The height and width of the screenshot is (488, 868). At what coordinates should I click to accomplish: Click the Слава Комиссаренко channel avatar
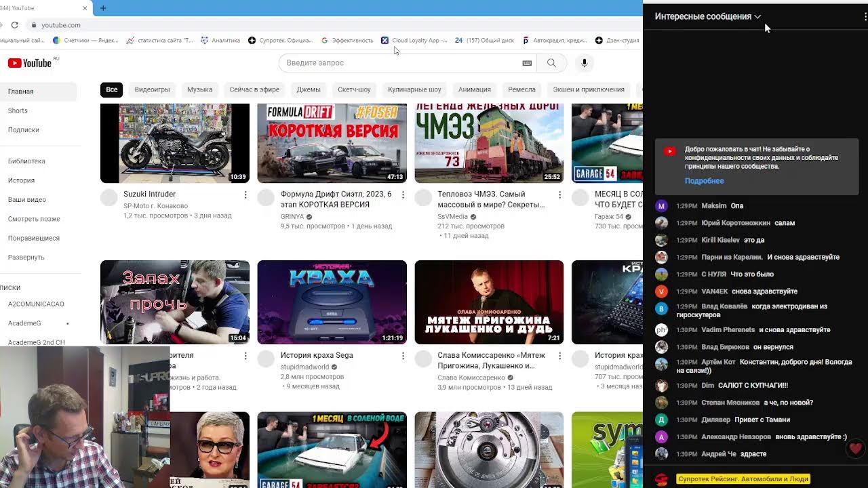point(423,359)
